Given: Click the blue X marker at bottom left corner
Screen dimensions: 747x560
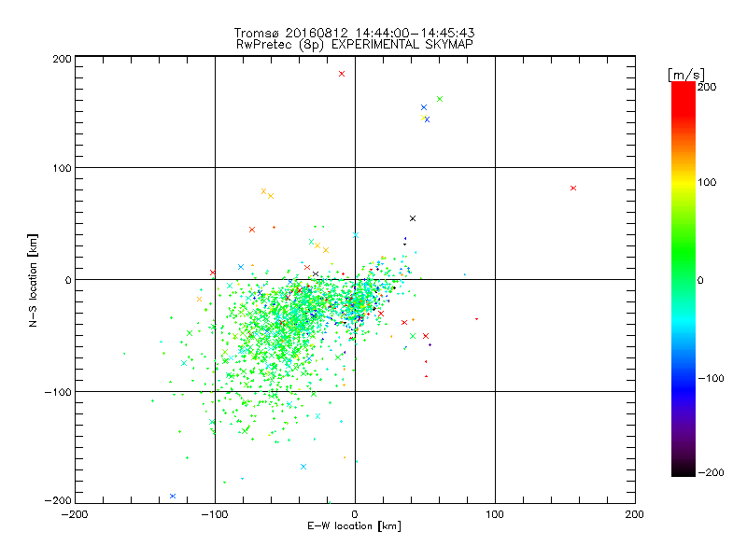Looking at the screenshot, I should pyautogui.click(x=173, y=497).
